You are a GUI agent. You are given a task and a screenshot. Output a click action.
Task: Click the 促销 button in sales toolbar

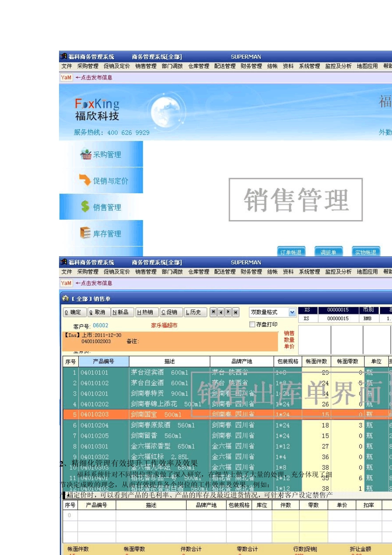171,312
